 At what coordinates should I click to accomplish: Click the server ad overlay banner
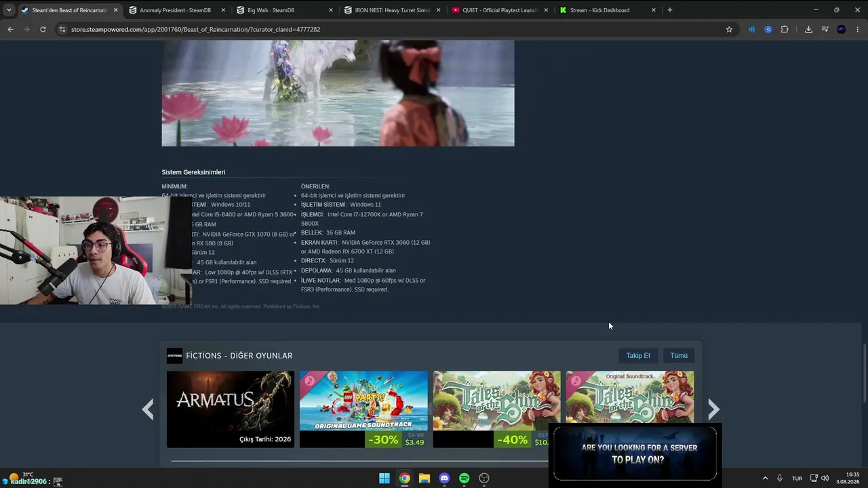point(635,453)
